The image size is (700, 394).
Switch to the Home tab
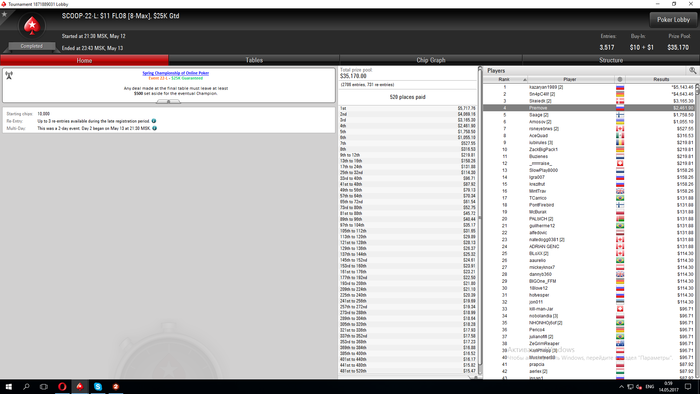pyautogui.click(x=84, y=60)
